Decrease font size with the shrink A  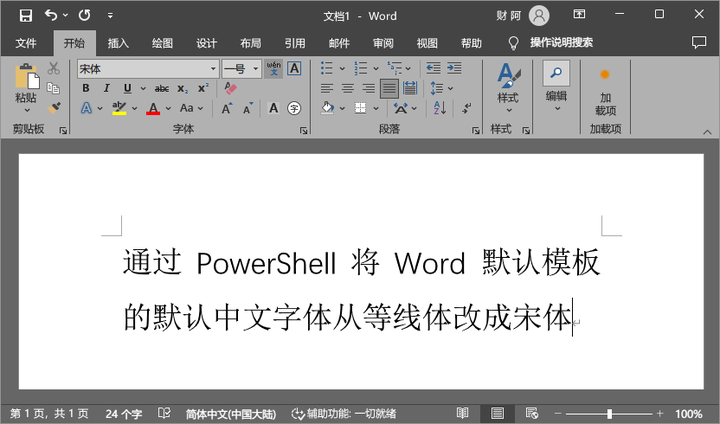pyautogui.click(x=248, y=108)
